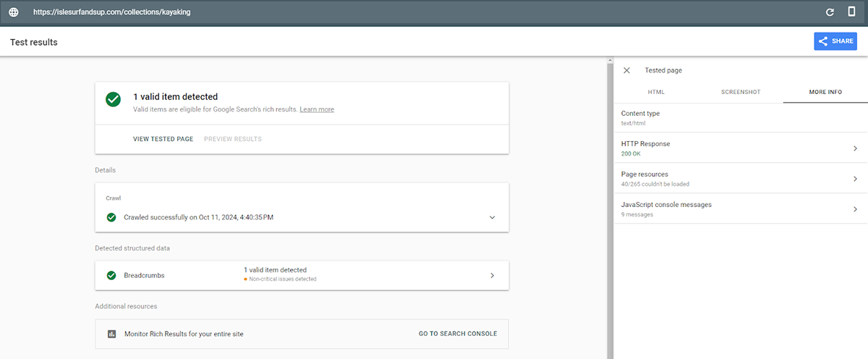Click the '9 messages' text
The width and height of the screenshot is (868, 359).
637,214
